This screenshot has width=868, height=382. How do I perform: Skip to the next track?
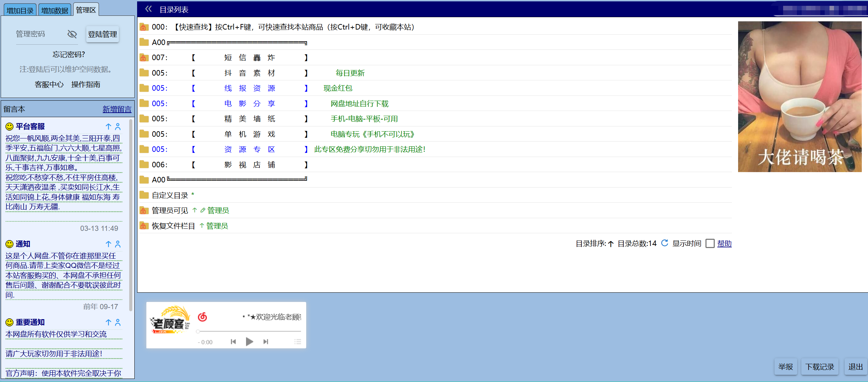coord(266,341)
